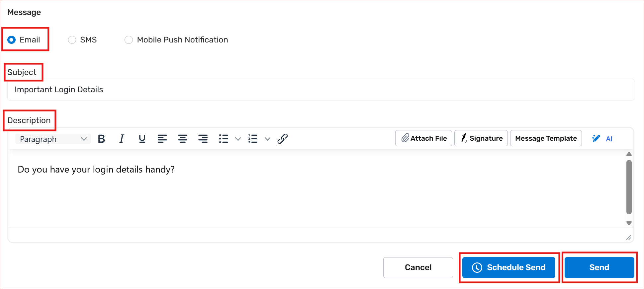The width and height of the screenshot is (644, 289).
Task: Center align the description text
Action: click(x=183, y=139)
